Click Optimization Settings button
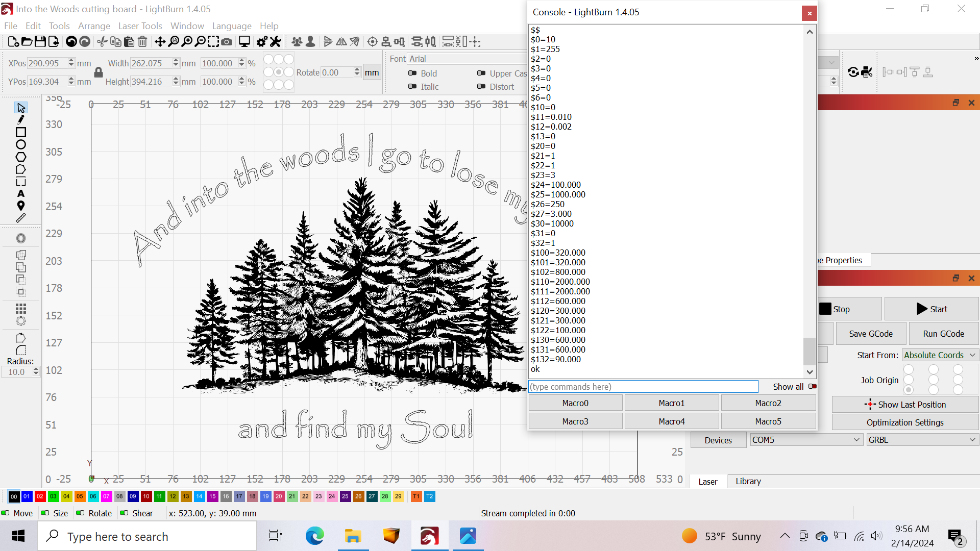The image size is (980, 551). coord(905,422)
